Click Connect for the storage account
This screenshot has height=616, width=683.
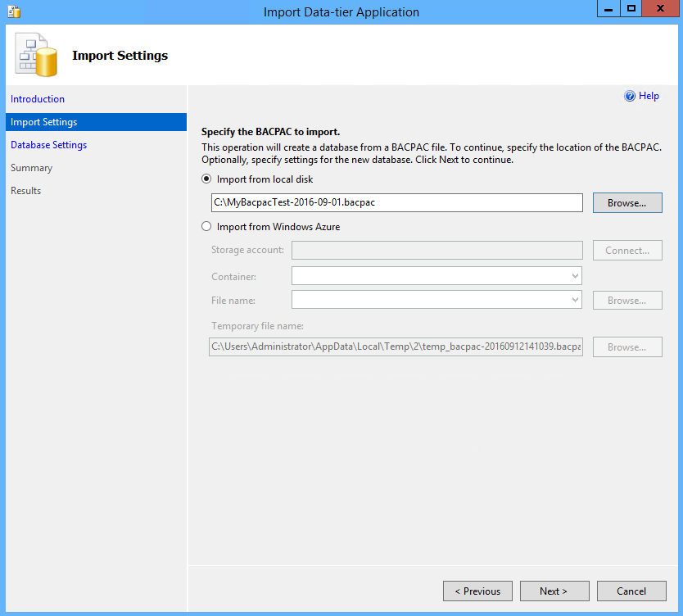(627, 251)
